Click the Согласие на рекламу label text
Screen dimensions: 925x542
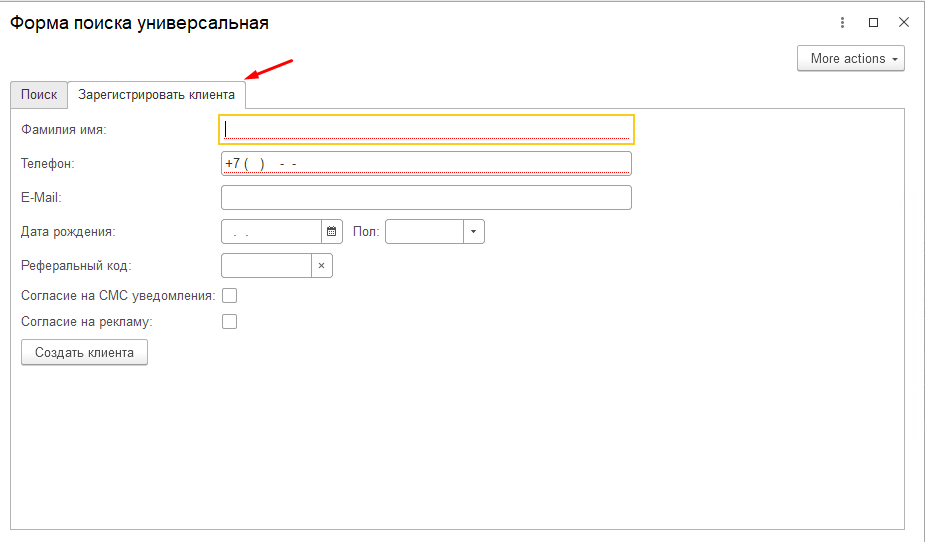[x=87, y=322]
